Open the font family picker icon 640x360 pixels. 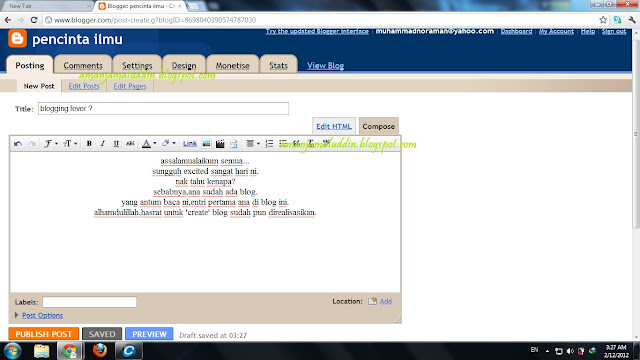[x=48, y=144]
